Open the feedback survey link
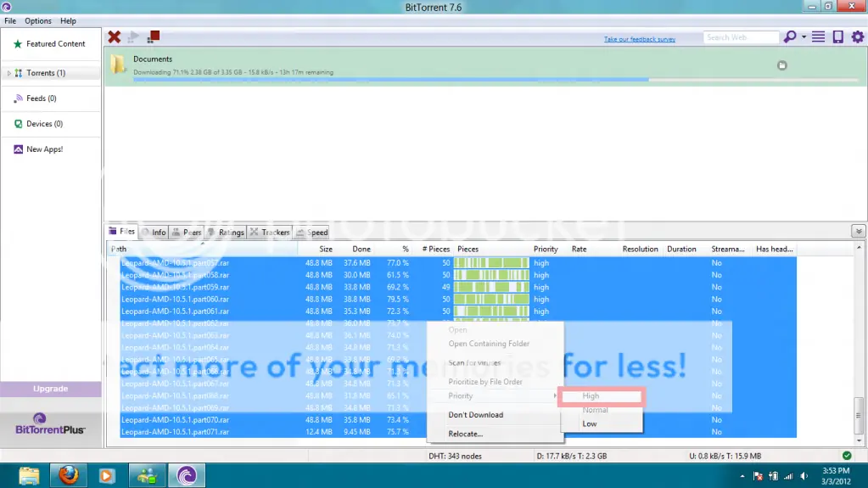The image size is (868, 488). pos(640,39)
